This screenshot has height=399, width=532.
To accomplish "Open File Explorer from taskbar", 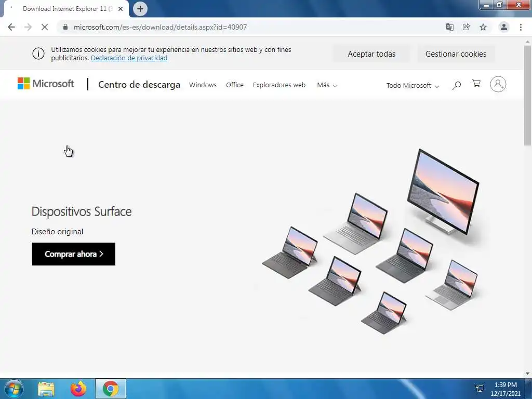I will pyautogui.click(x=46, y=389).
